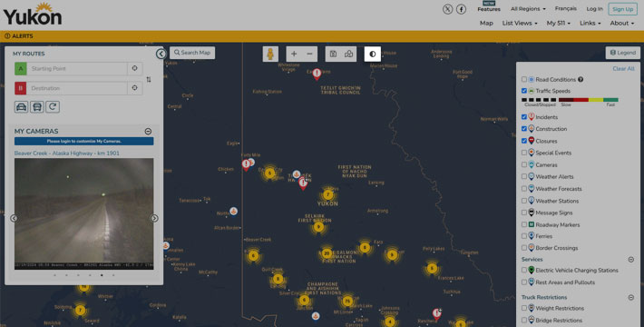Click the Alerts info icon in banner

(x=7, y=36)
